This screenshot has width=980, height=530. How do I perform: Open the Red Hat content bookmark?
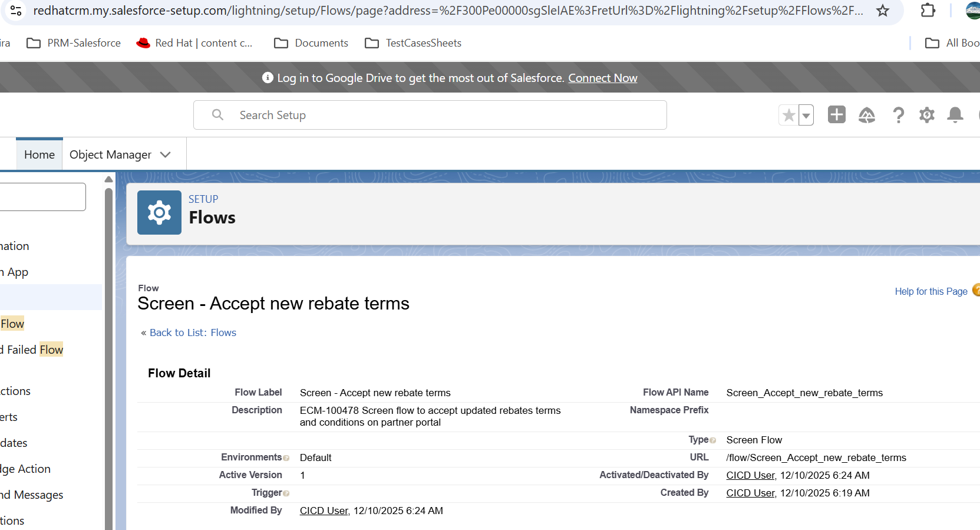[x=194, y=43]
